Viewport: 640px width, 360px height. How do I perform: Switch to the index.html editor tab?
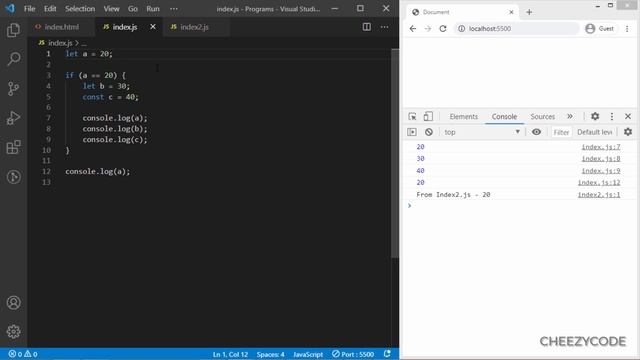point(61,27)
